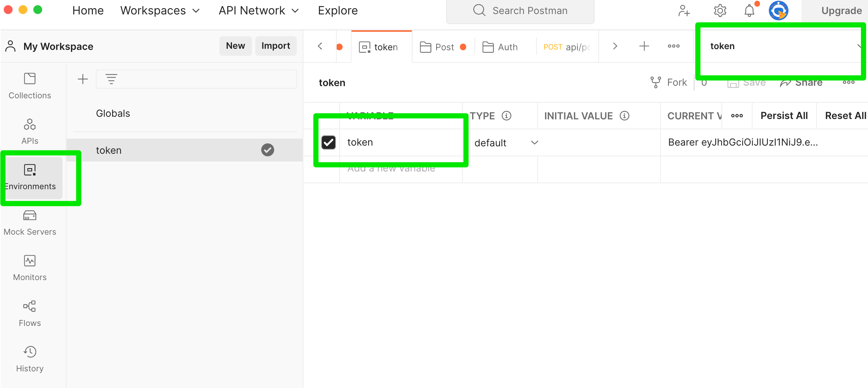The width and height of the screenshot is (868, 388).
Task: Click the Save button
Action: pyautogui.click(x=747, y=83)
